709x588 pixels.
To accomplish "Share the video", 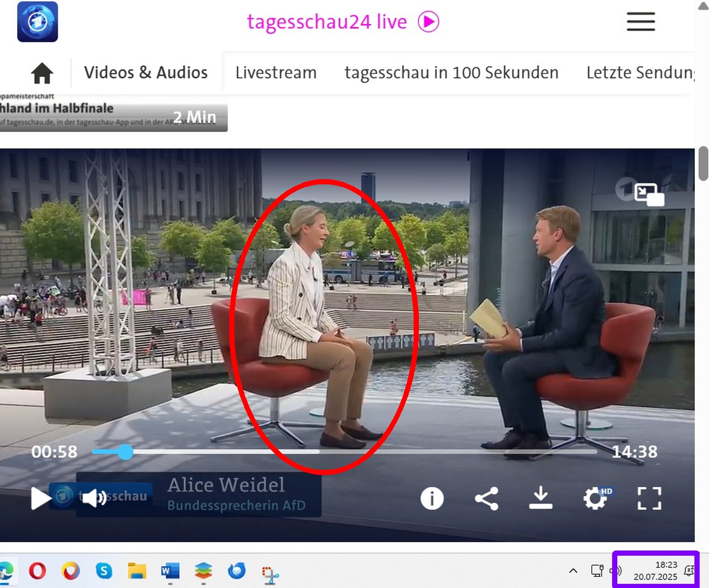I will [x=487, y=498].
